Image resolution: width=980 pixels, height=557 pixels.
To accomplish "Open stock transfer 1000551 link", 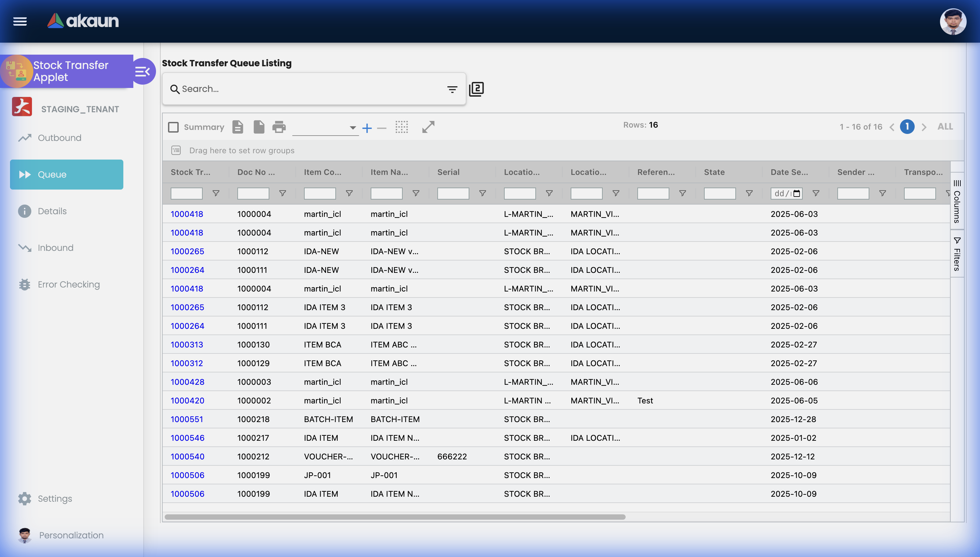I will coord(187,419).
